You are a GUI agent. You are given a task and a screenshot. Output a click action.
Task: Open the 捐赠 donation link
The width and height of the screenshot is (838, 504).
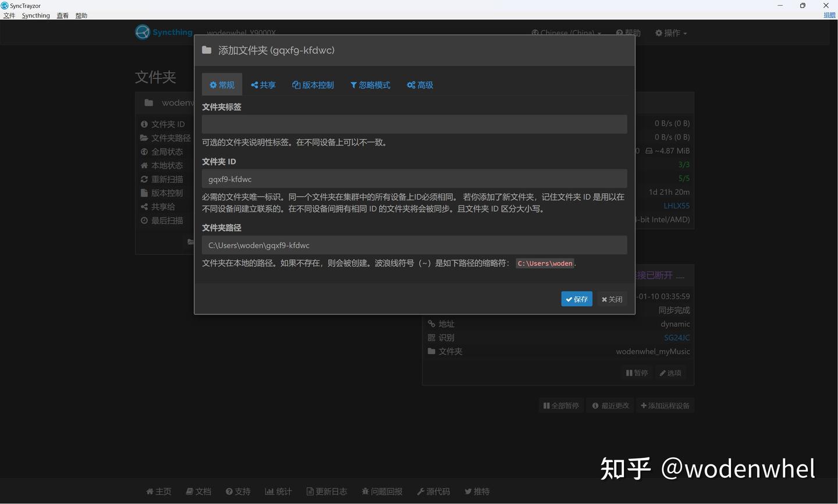(x=829, y=15)
